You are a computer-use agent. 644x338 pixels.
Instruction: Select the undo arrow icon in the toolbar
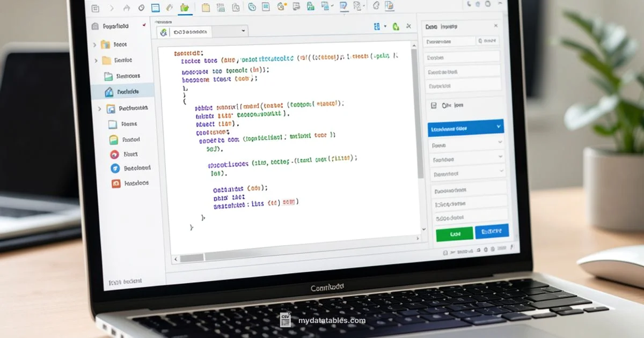[x=126, y=8]
